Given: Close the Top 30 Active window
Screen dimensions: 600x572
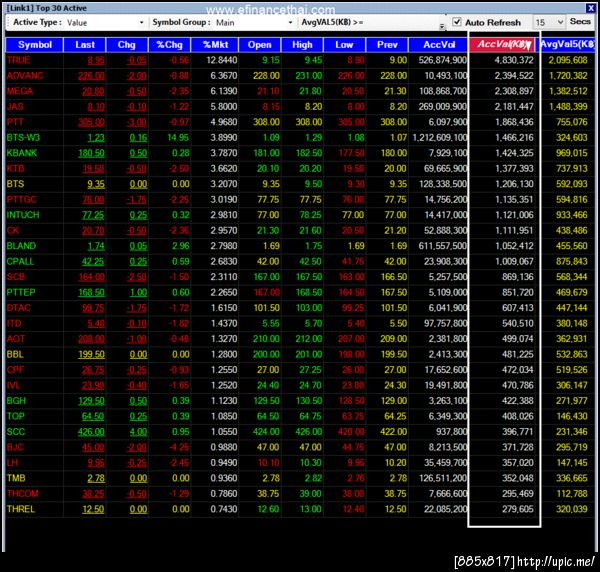Looking at the screenshot, I should tap(590, 7).
